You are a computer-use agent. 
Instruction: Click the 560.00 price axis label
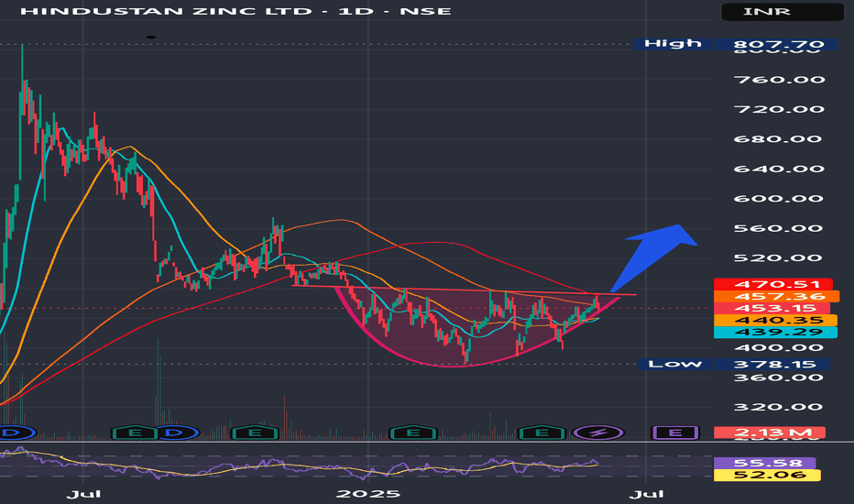coord(778,228)
